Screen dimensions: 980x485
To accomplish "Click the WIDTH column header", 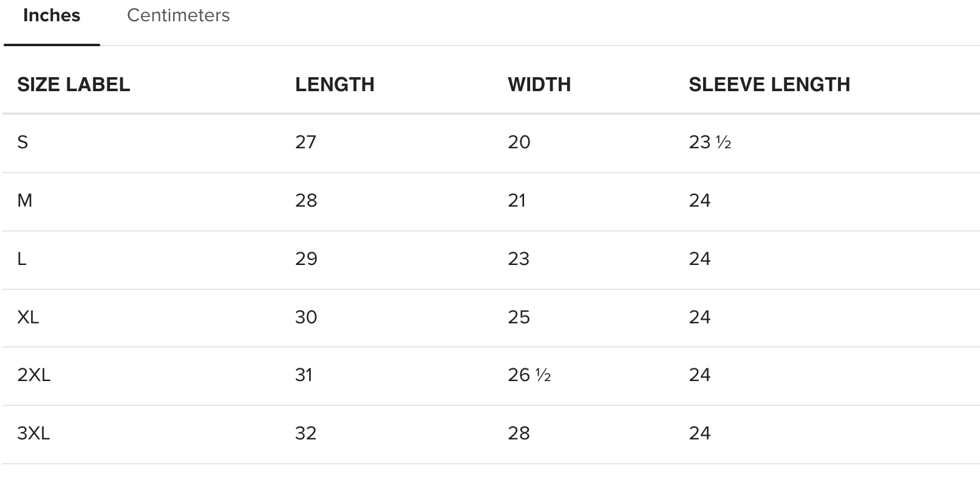I will [539, 84].
